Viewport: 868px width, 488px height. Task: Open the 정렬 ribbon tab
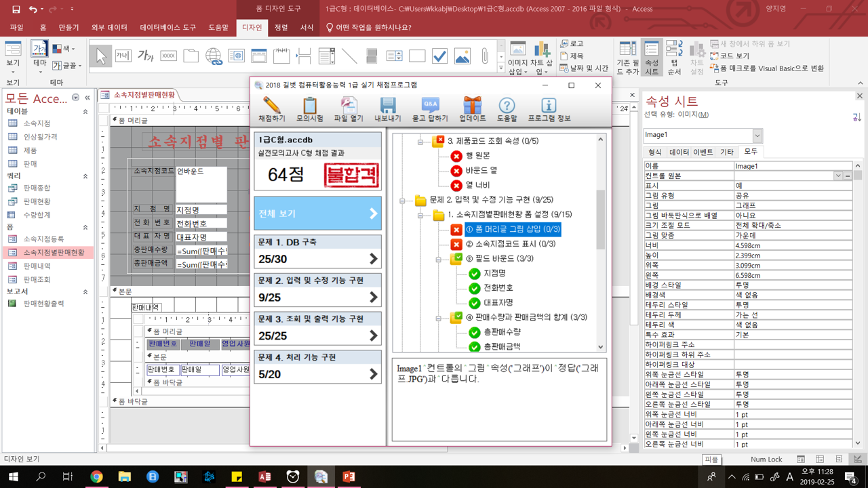[281, 28]
